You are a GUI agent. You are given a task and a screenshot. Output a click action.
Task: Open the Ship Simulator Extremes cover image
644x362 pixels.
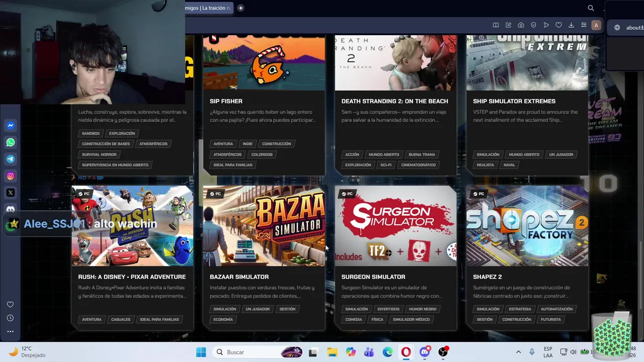pos(527,63)
